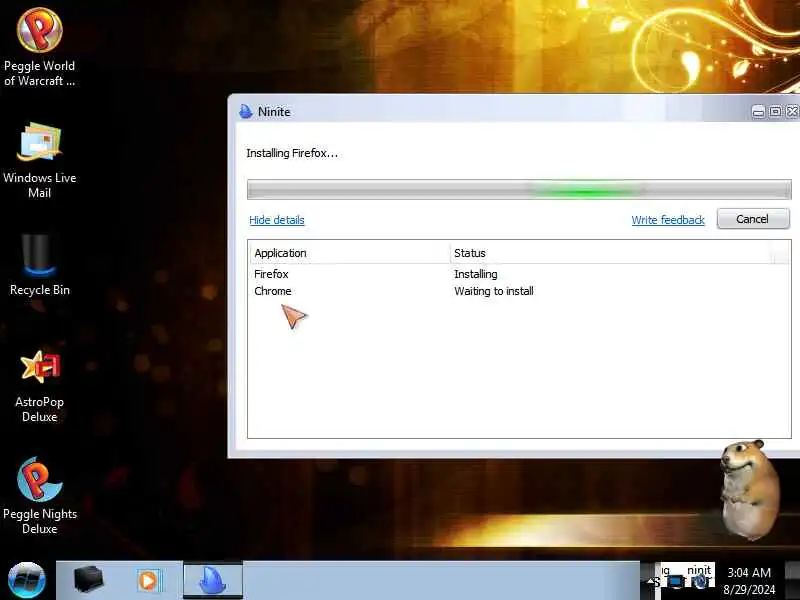The width and height of the screenshot is (800, 600).
Task: Click the 'Installing' status cell
Action: (x=476, y=274)
